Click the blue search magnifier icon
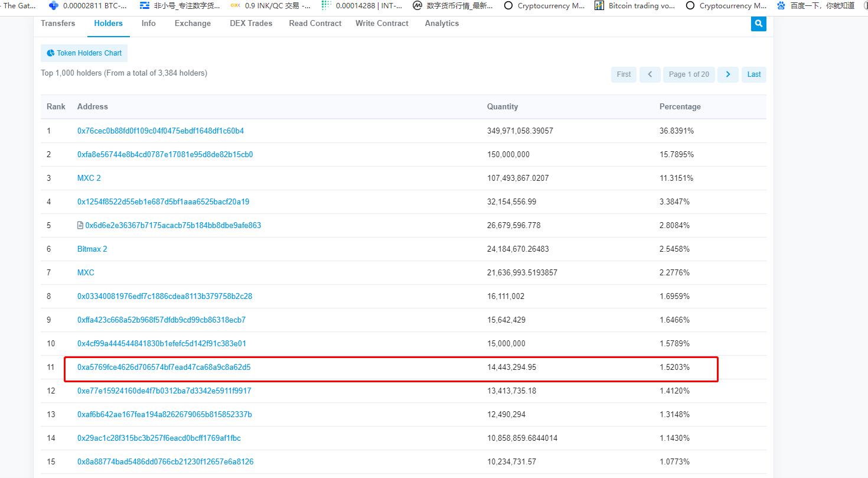The image size is (868, 478). click(758, 24)
